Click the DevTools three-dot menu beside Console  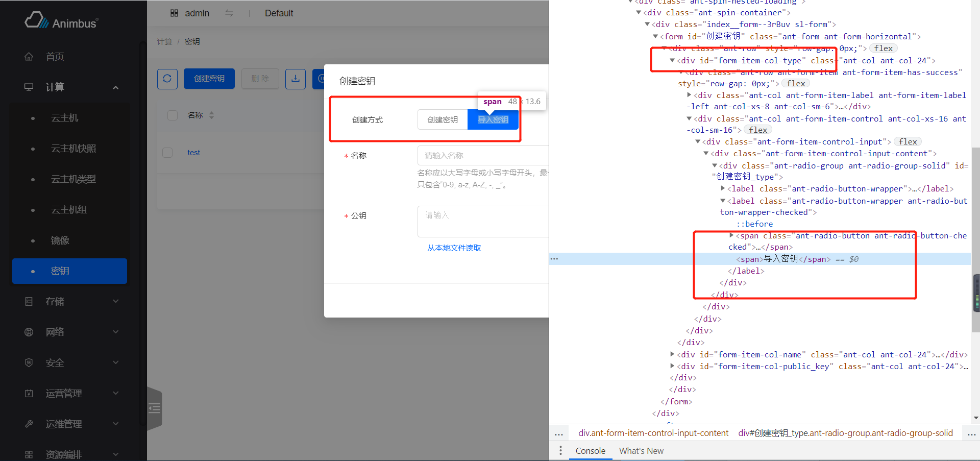560,451
